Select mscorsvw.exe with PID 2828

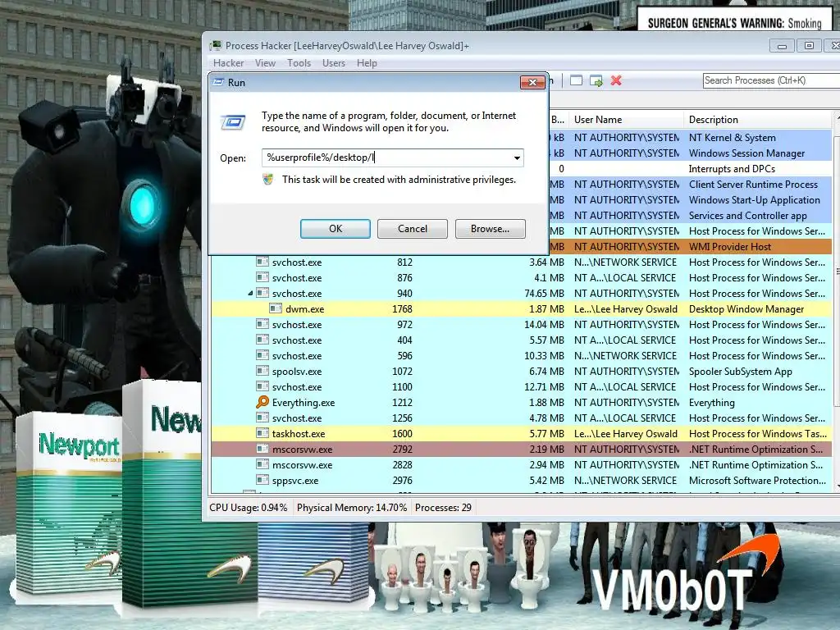[x=522, y=464]
